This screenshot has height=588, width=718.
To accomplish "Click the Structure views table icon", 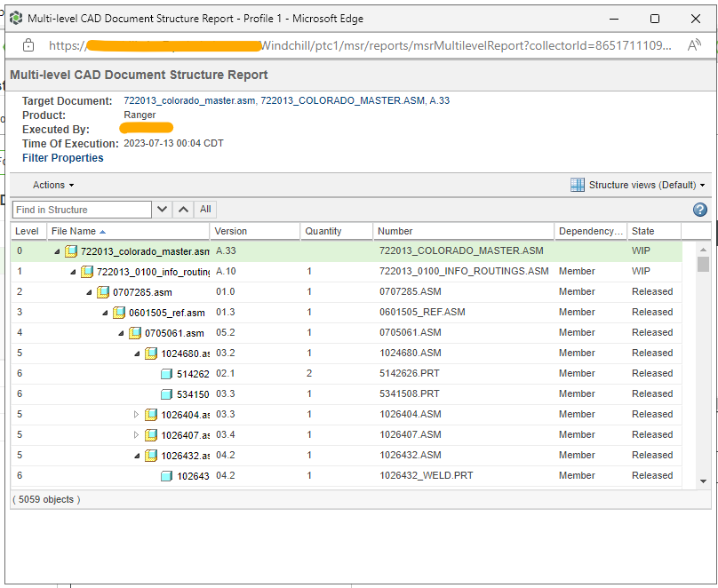I will pyautogui.click(x=578, y=185).
